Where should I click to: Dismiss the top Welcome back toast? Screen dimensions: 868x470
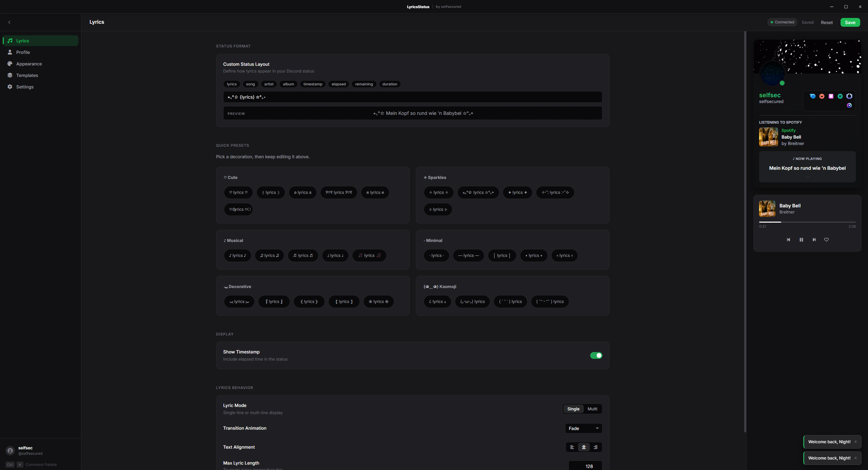855,442
